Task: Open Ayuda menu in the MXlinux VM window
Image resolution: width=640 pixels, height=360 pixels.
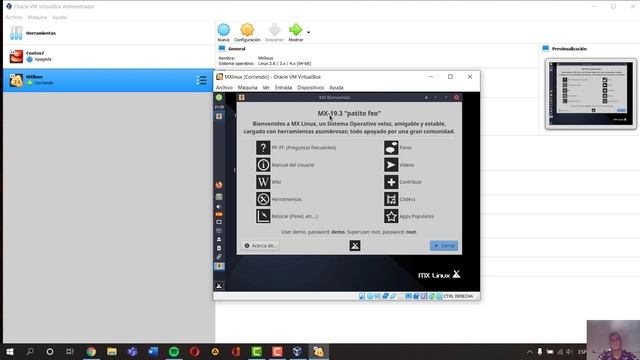Action: click(x=336, y=87)
